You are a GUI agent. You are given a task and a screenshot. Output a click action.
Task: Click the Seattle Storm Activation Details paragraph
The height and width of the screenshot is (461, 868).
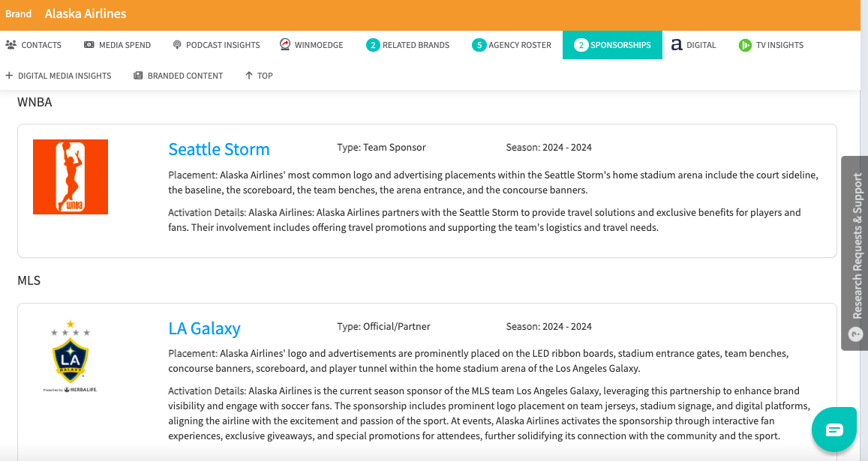pos(485,220)
